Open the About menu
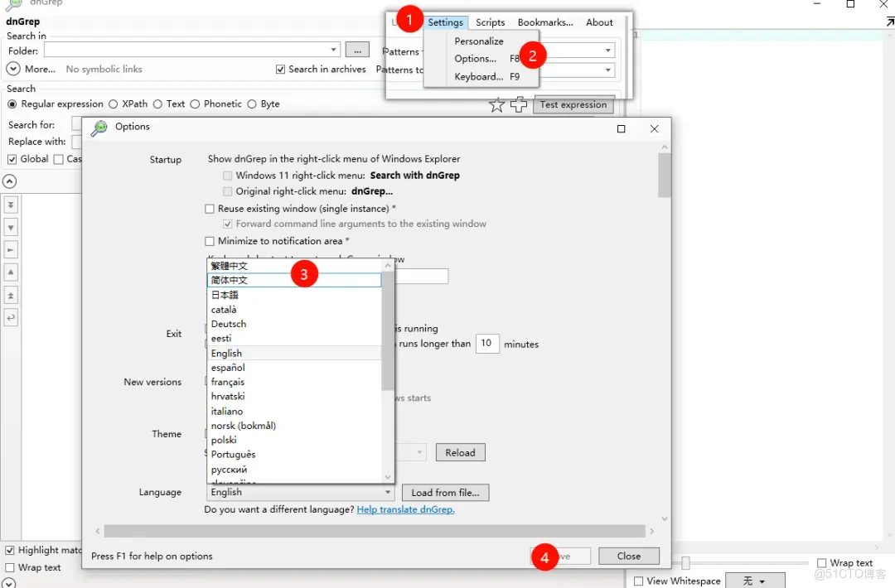The width and height of the screenshot is (895, 588). [599, 22]
